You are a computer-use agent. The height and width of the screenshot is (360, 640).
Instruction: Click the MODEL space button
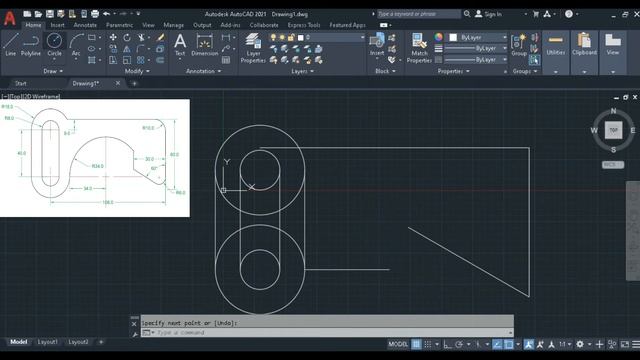point(398,344)
